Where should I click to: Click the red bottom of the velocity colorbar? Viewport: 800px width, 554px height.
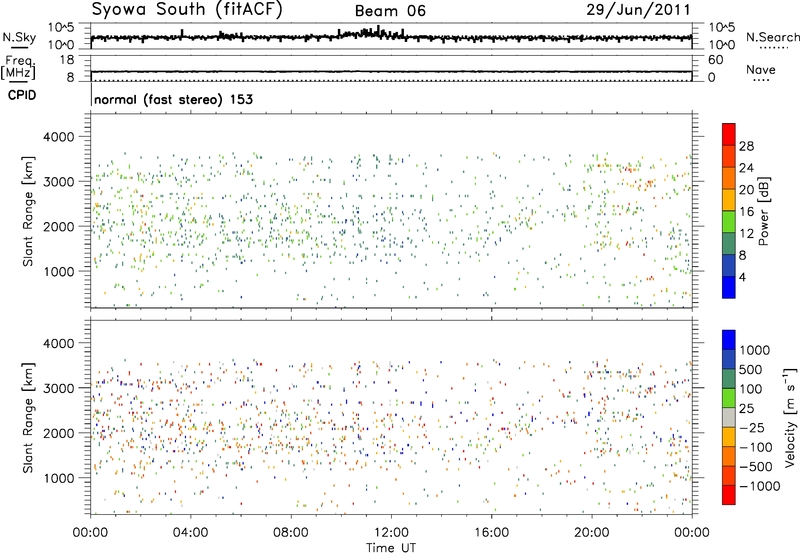[x=729, y=495]
